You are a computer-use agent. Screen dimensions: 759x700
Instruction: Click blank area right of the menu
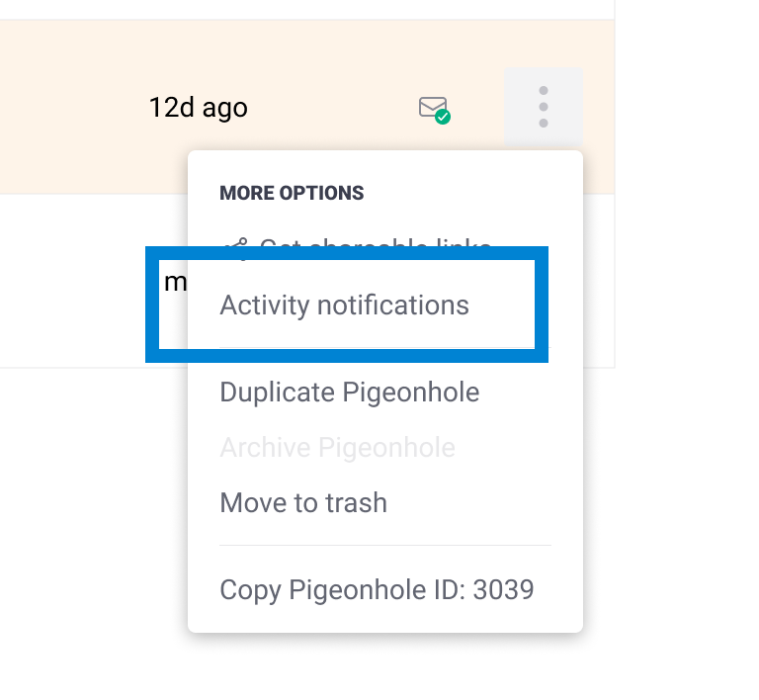682,395
